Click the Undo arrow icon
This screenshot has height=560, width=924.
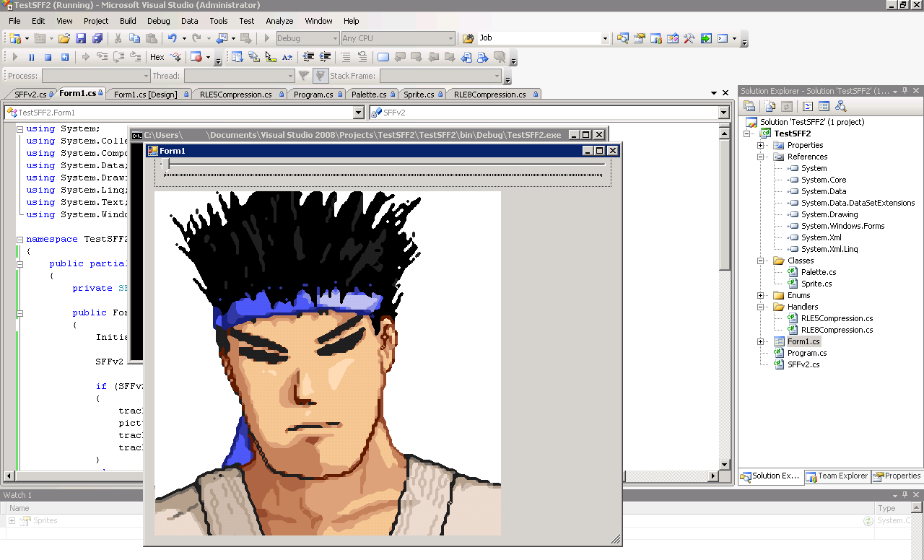click(x=172, y=38)
